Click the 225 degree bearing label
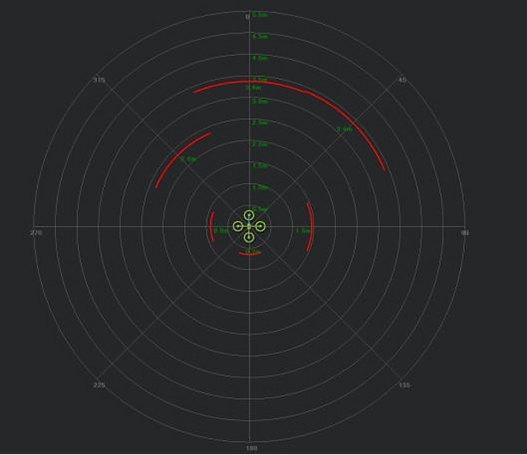Screen dimensions: 527x455 tap(99, 385)
